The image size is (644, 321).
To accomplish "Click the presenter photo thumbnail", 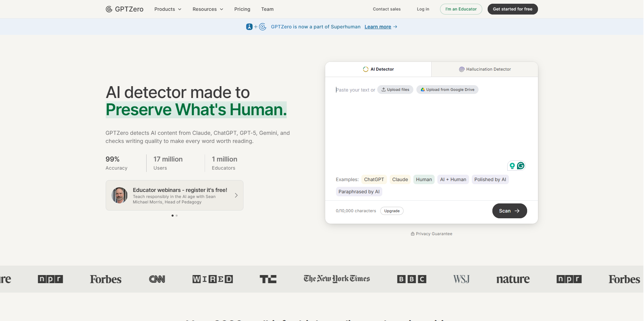I will pyautogui.click(x=120, y=195).
